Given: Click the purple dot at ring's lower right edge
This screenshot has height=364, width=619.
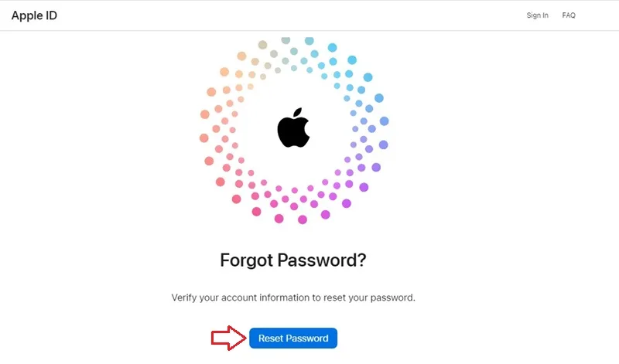Looking at the screenshot, I should click(364, 187).
